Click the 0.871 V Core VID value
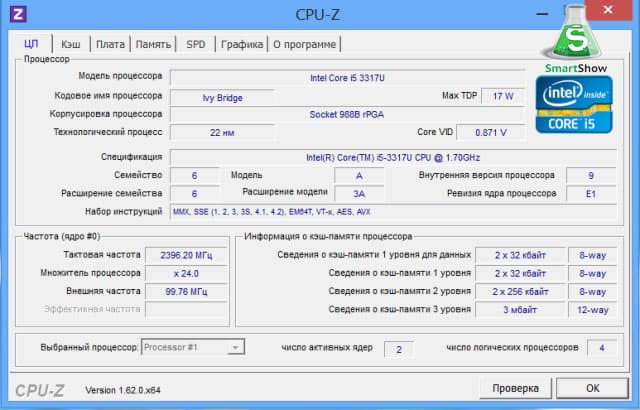The image size is (640, 410). (491, 133)
